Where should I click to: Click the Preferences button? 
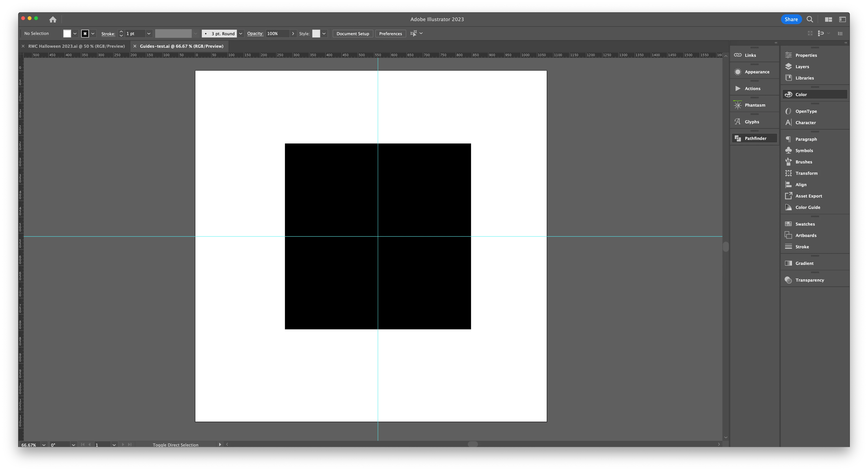pos(390,34)
